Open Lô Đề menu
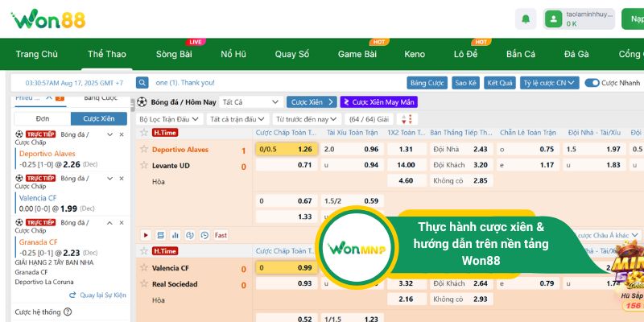The width and height of the screenshot is (644, 322). [x=466, y=54]
